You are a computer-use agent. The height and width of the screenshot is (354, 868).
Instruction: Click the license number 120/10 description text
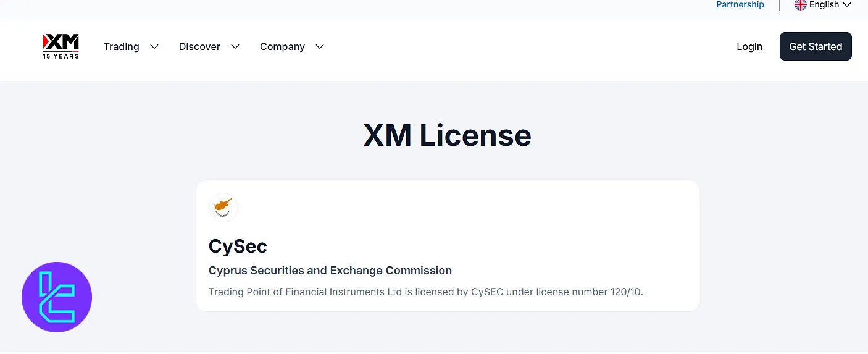coord(425,292)
